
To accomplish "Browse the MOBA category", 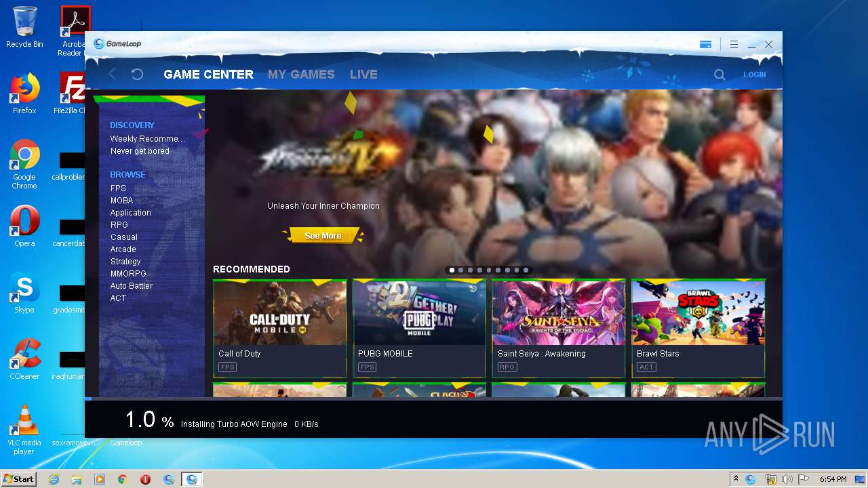I will point(122,201).
